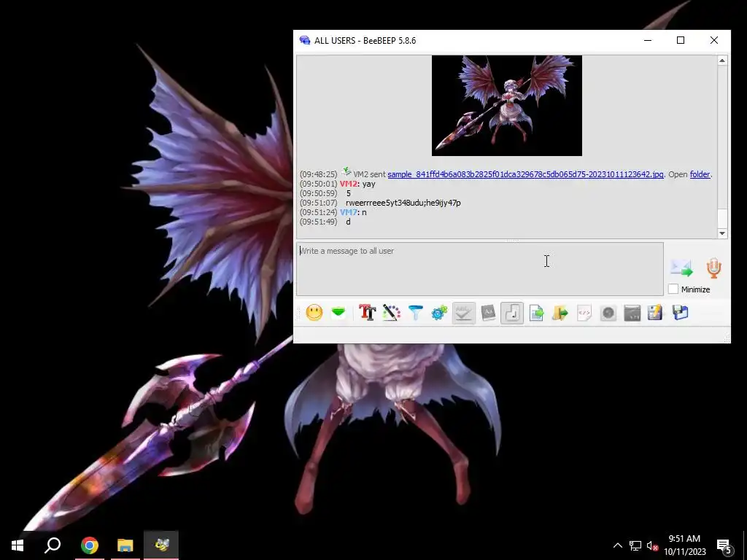Click into the Write a message field
Viewport: 747px width, 560px height.
click(x=480, y=269)
